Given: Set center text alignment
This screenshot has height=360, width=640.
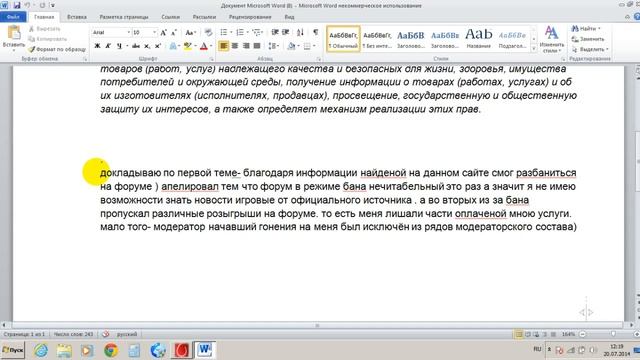Looking at the screenshot, I should pyautogui.click(x=235, y=46).
